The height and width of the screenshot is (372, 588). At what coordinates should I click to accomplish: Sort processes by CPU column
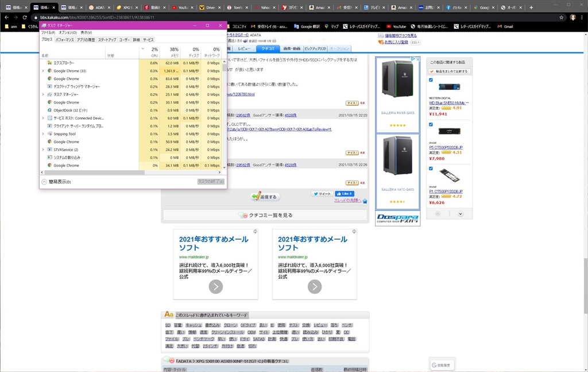(149, 52)
